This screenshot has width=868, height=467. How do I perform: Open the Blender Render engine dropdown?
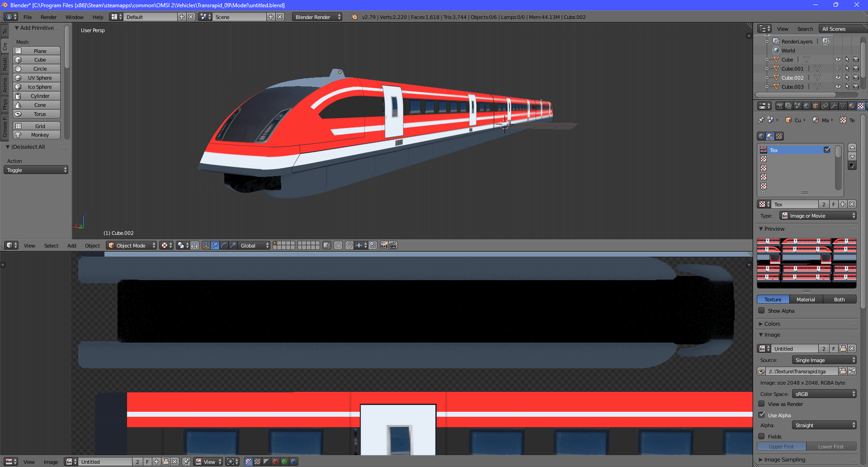(x=316, y=17)
